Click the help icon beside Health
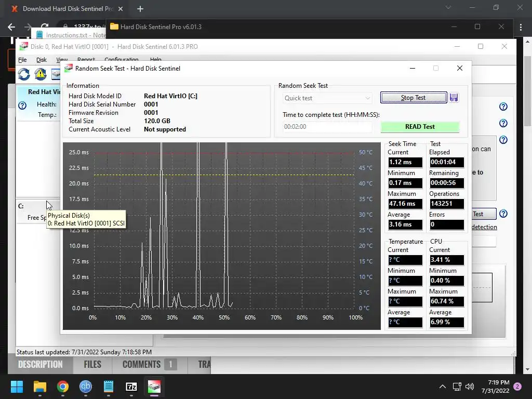Screen dimensions: 532x399 tap(22, 105)
